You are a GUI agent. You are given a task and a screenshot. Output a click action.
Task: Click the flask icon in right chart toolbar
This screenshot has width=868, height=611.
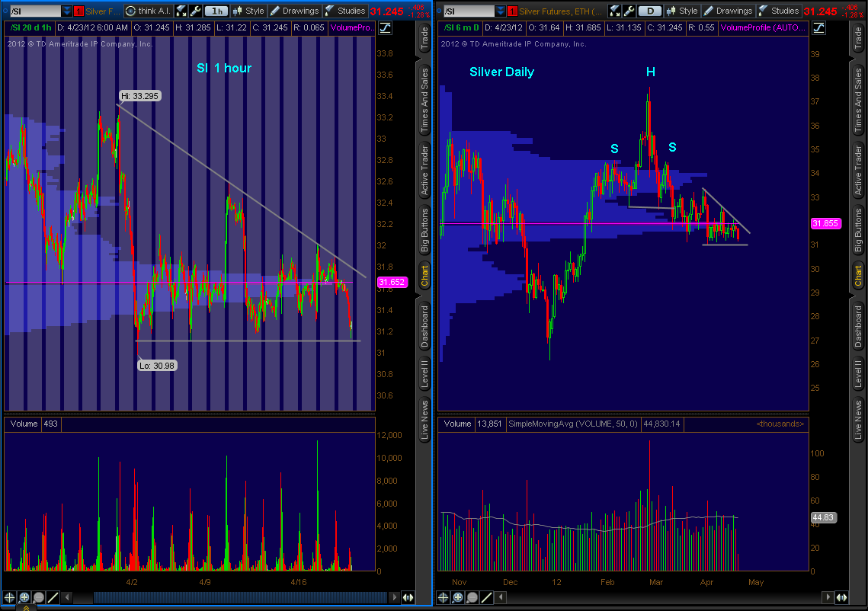(614, 11)
